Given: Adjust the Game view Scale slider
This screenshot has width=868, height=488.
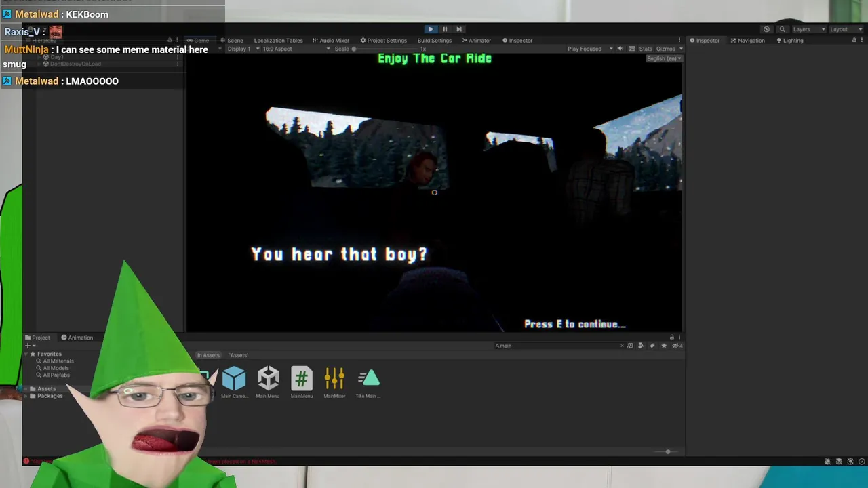Looking at the screenshot, I should click(387, 49).
